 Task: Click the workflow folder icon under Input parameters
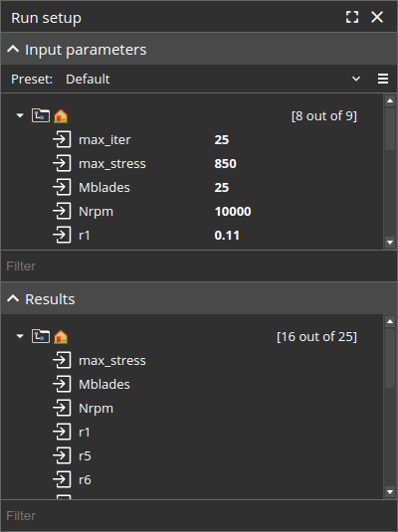tap(41, 115)
